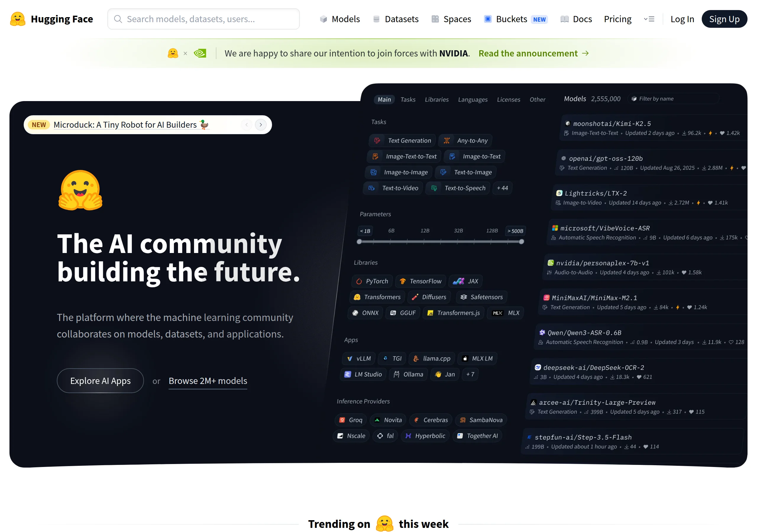Toggle the vLLM app filter
Screen dimensions: 757x532
tap(359, 358)
